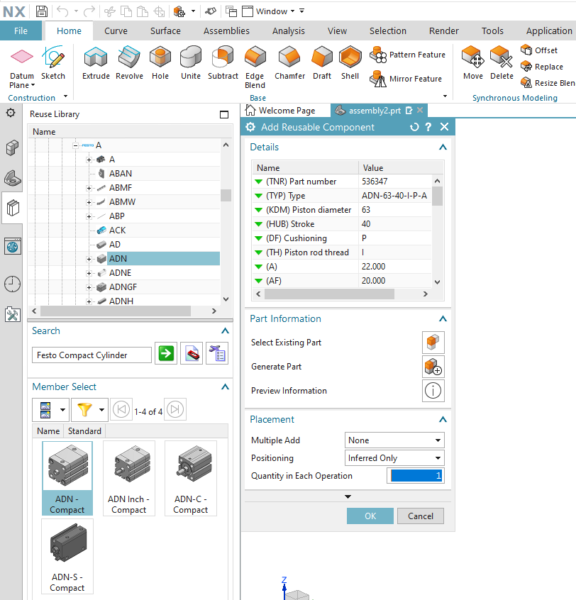Collapse the Details section
The image size is (576, 600).
point(443,147)
